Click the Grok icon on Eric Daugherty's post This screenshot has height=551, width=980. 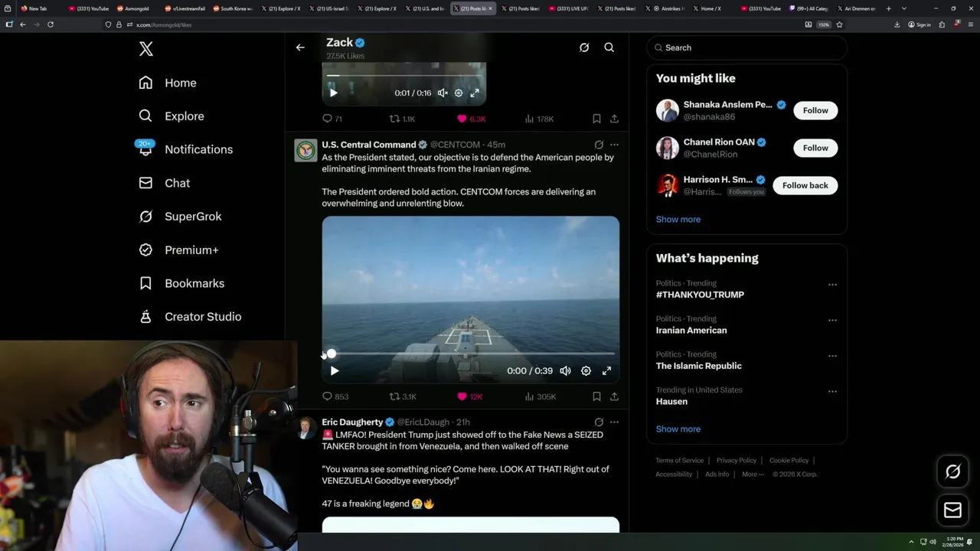[x=599, y=422]
